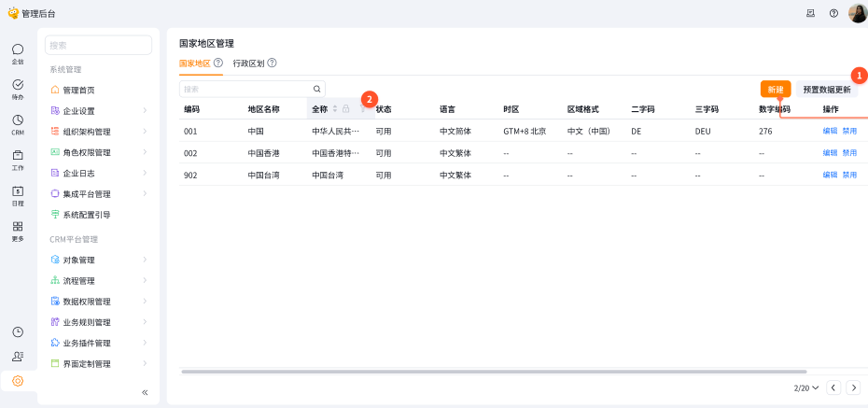
Task: Toggle sort arrows on 全称 column
Action: 334,109
